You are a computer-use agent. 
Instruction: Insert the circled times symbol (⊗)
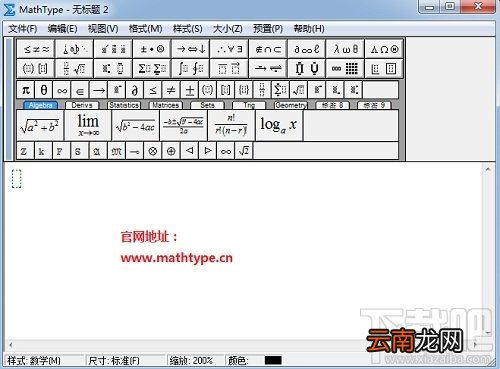point(153,151)
